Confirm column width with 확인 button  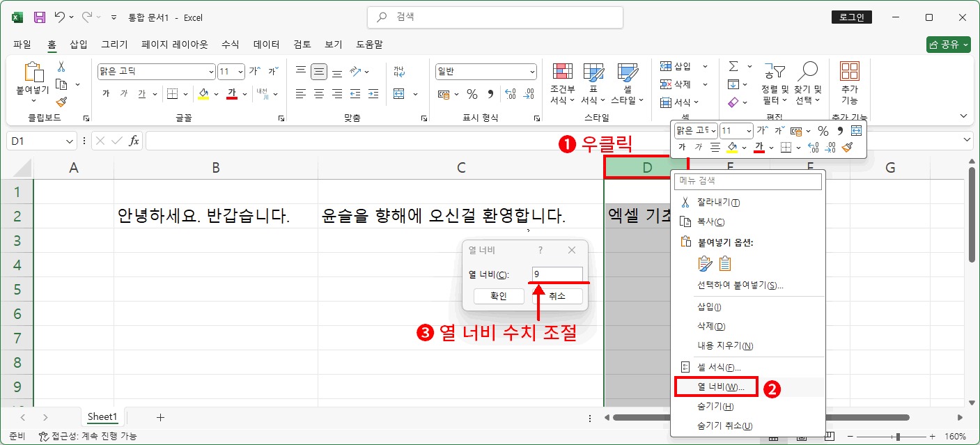pyautogui.click(x=499, y=296)
